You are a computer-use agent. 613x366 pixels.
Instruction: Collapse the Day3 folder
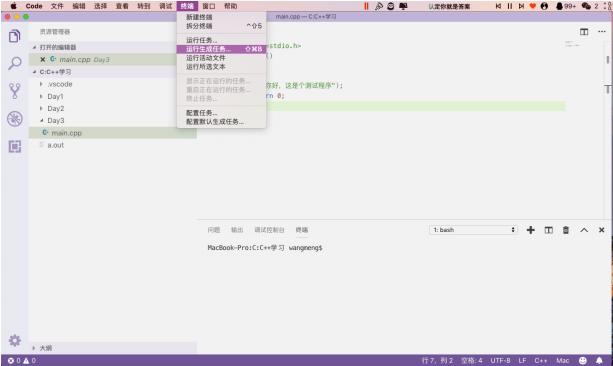41,120
